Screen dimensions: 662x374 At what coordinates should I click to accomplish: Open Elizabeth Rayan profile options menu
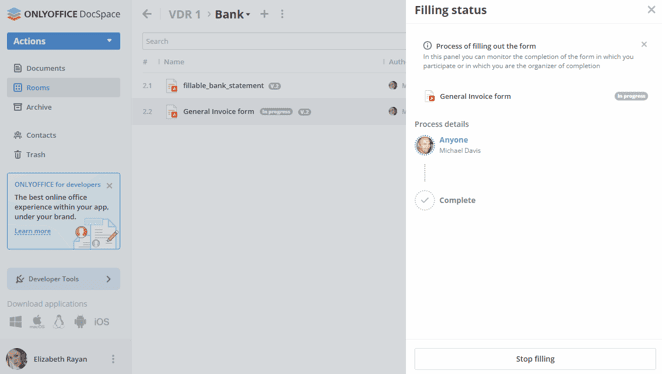[113, 359]
